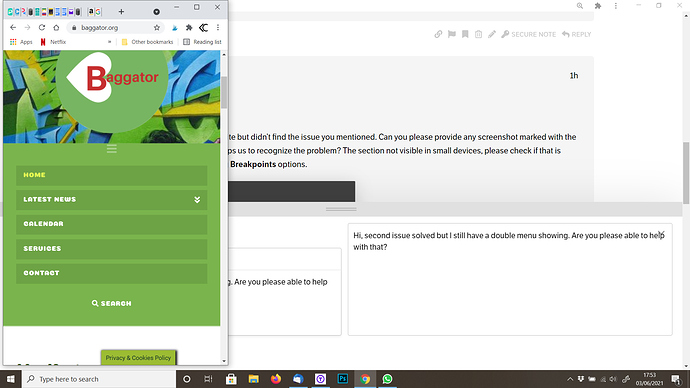690x388 pixels.
Task: Click the Secure Note key icon
Action: (505, 34)
